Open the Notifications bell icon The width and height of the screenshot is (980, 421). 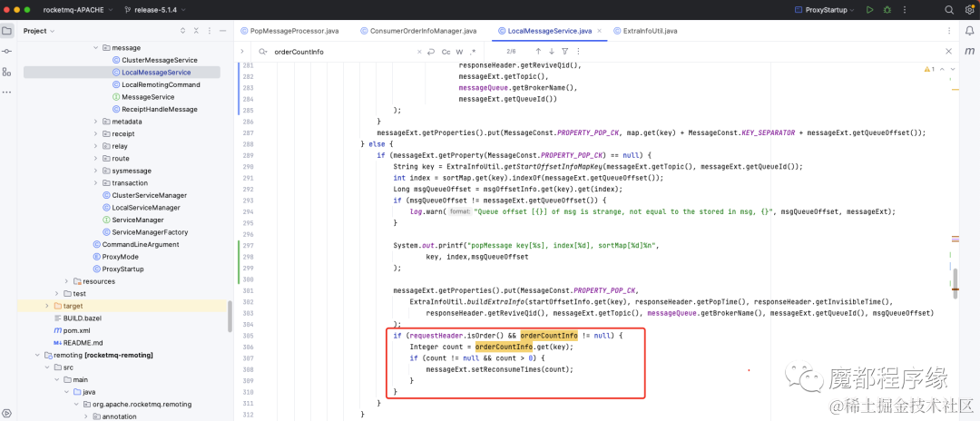click(x=969, y=31)
